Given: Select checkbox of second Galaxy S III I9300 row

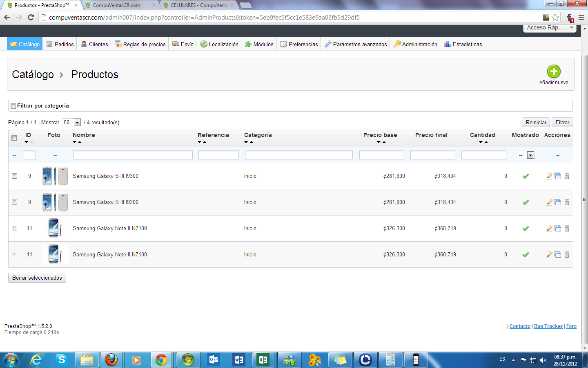Looking at the screenshot, I should point(14,202).
